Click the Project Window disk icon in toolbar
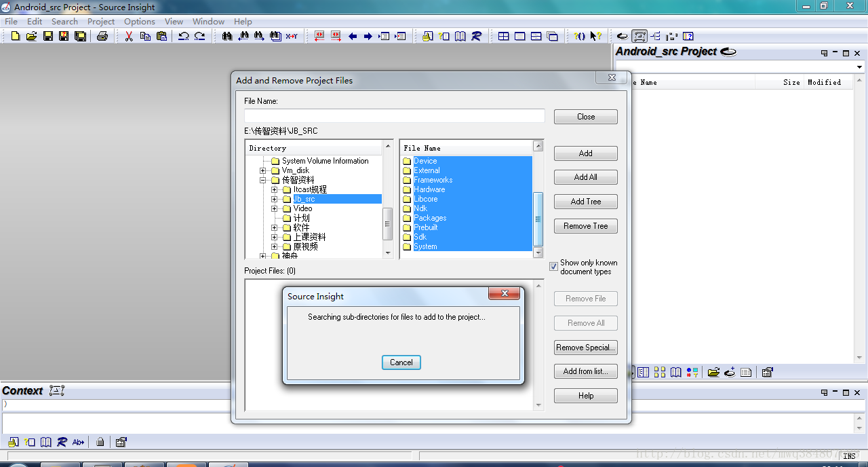Screen dimensions: 868x467 (623, 36)
